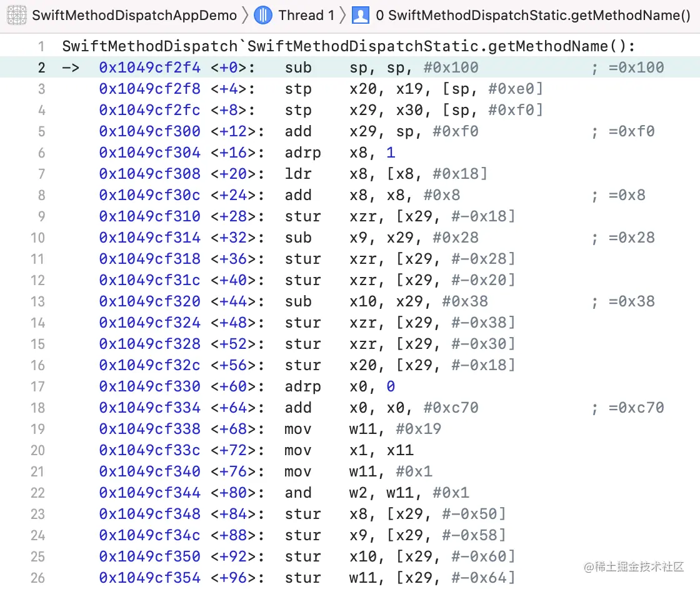The height and width of the screenshot is (589, 700).
Task: Click operands 'x8, [x29, #-0x50]'
Action: [x=427, y=514]
